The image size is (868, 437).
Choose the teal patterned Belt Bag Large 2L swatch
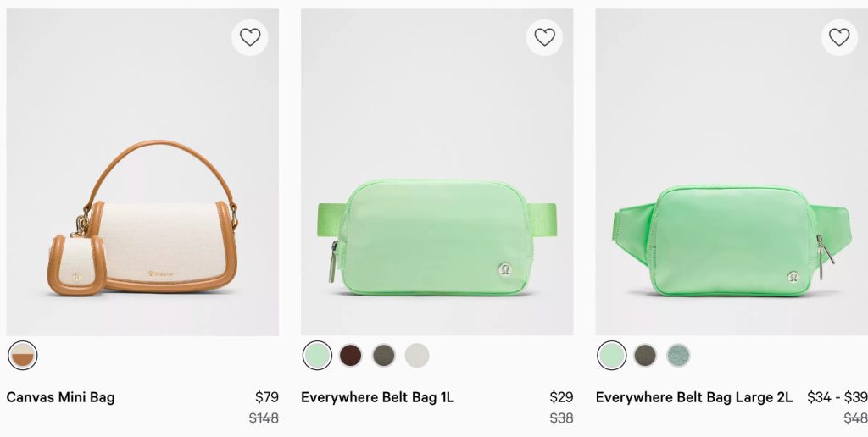pos(678,356)
